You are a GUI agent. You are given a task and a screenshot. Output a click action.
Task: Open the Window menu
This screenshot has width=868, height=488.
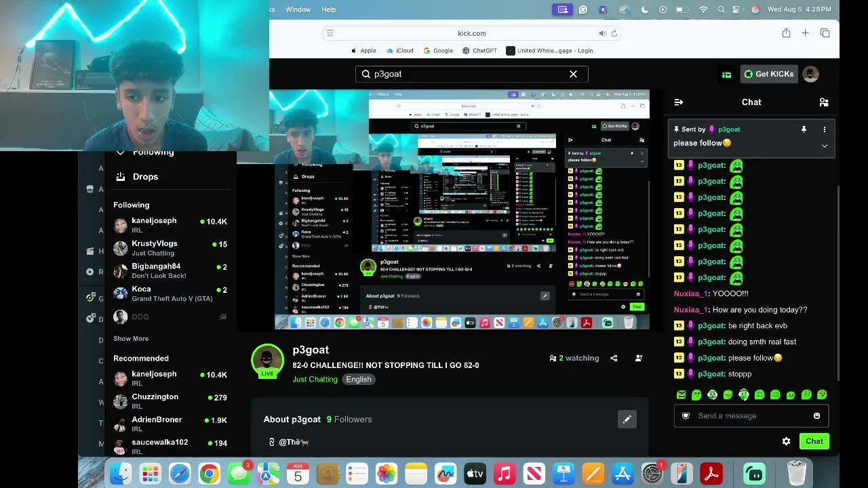[298, 9]
